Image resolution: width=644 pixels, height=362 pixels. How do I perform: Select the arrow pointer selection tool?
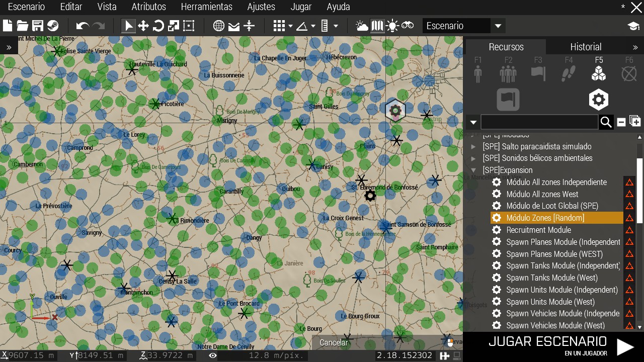pyautogui.click(x=129, y=26)
